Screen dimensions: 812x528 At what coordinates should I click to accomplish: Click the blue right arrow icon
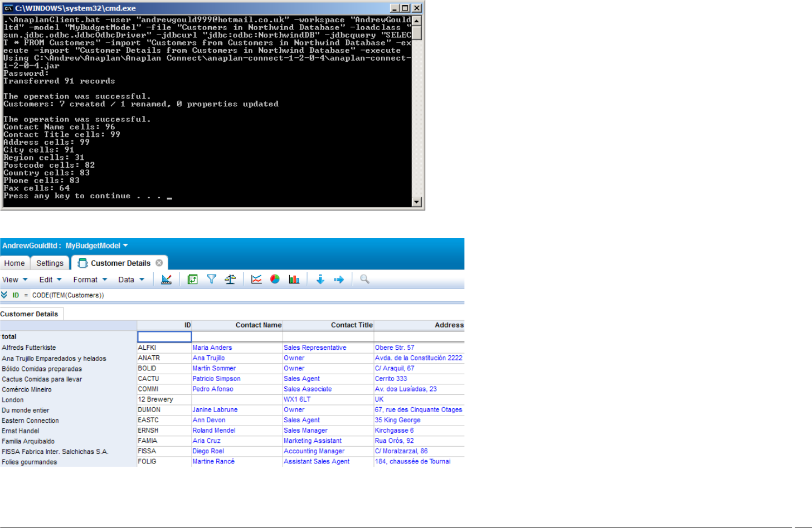339,280
